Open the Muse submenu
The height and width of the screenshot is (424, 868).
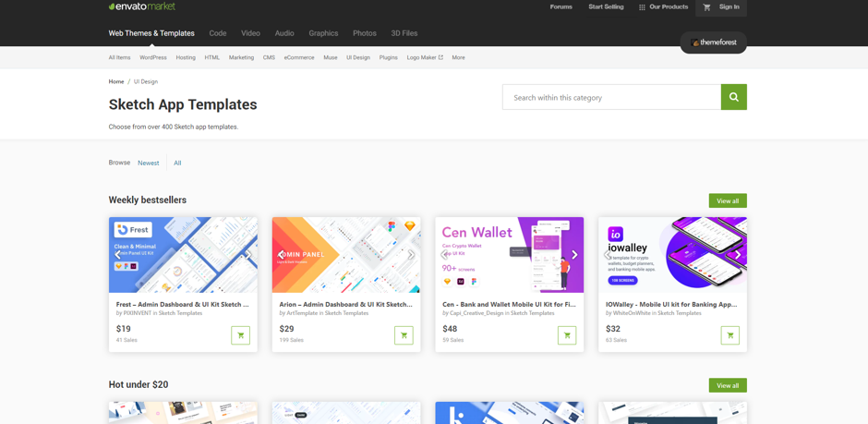pos(331,57)
